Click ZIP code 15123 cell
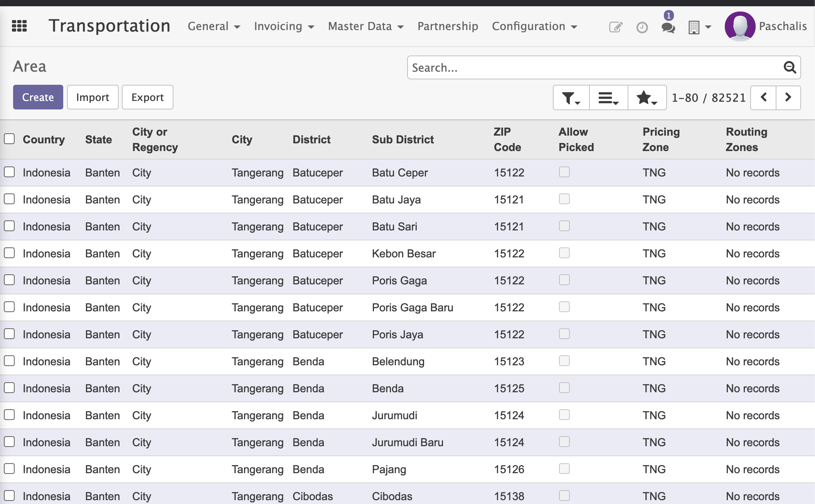815x504 pixels. point(509,361)
